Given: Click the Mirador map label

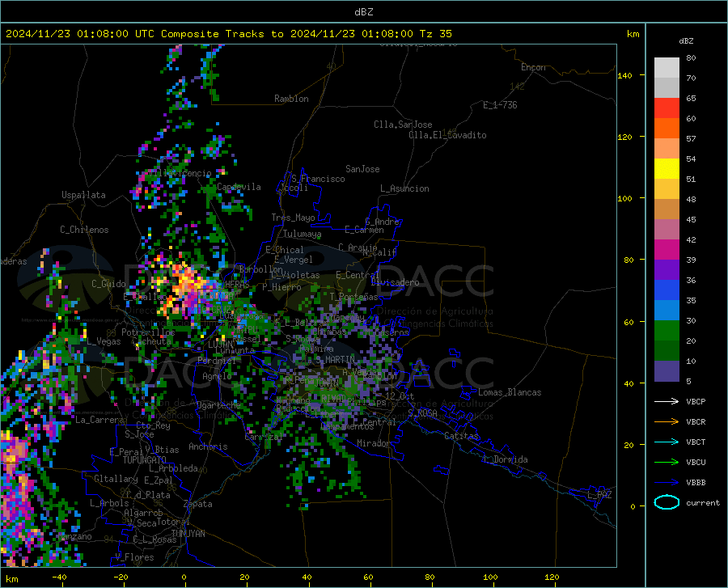Looking at the screenshot, I should [x=375, y=443].
